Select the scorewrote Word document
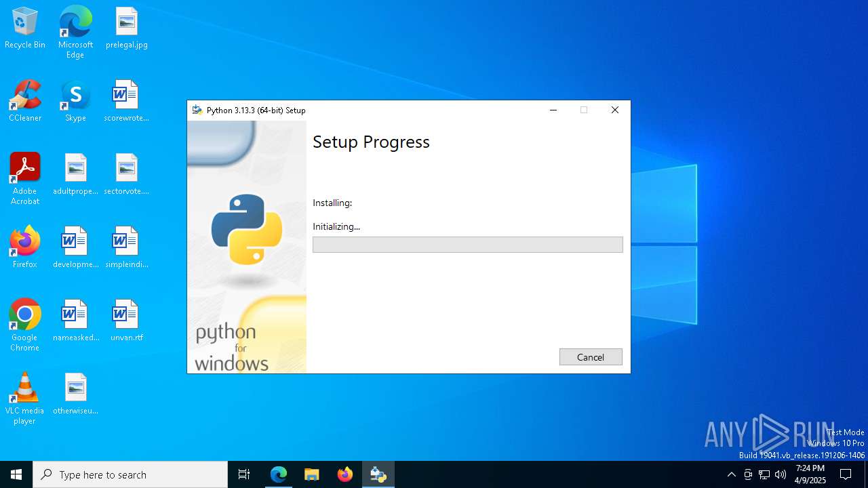The height and width of the screenshot is (488, 868). 127,102
